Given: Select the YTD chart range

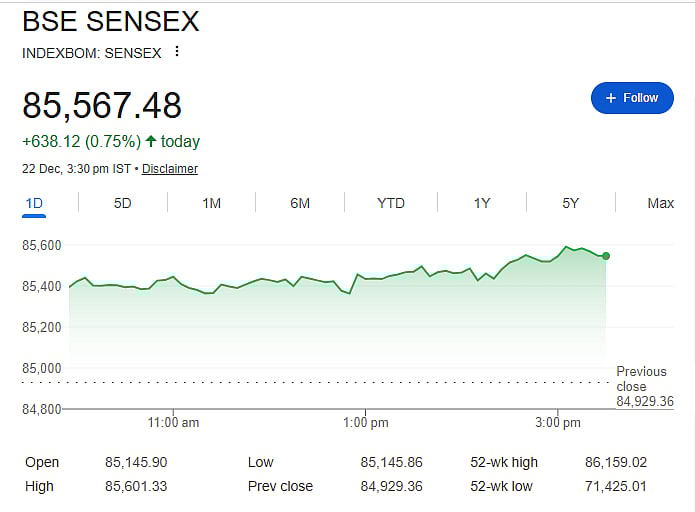Looking at the screenshot, I should coord(391,203).
